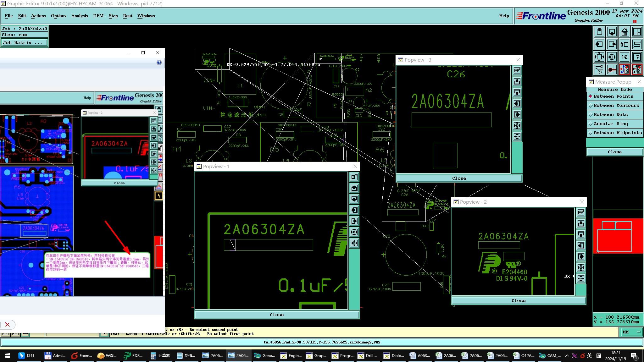Image resolution: width=644 pixels, height=362 pixels.
Task: Click the zoom in arrows icon
Action: (x=599, y=57)
